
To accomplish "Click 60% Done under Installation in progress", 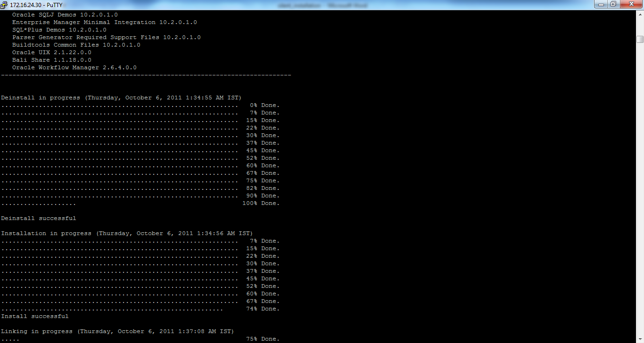I will click(x=263, y=294).
